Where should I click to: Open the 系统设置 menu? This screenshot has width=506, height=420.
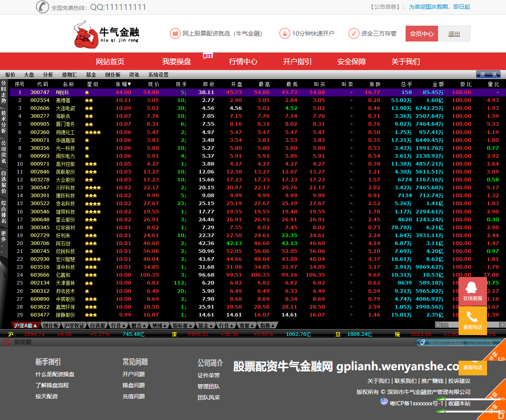[158, 75]
